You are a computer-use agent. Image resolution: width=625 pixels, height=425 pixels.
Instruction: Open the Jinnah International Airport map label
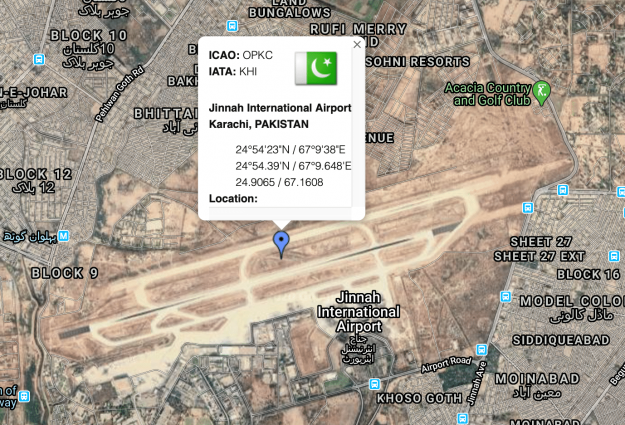pyautogui.click(x=358, y=312)
